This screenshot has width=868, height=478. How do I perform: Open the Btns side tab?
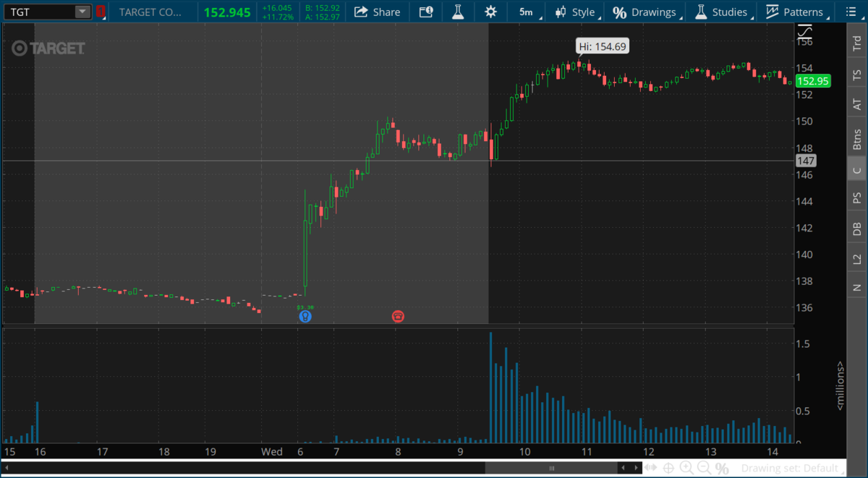coord(856,138)
